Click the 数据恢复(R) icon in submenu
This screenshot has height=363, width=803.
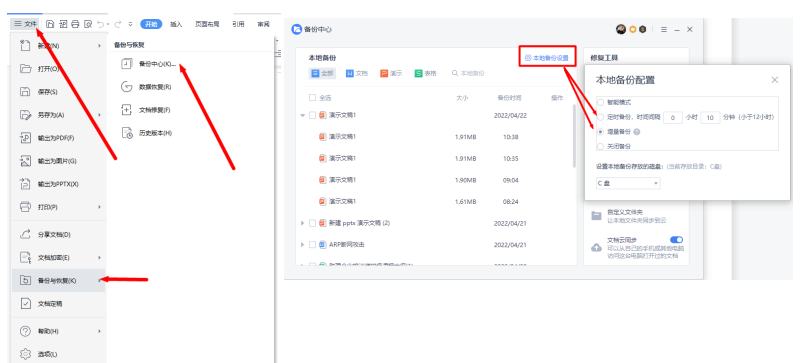126,87
